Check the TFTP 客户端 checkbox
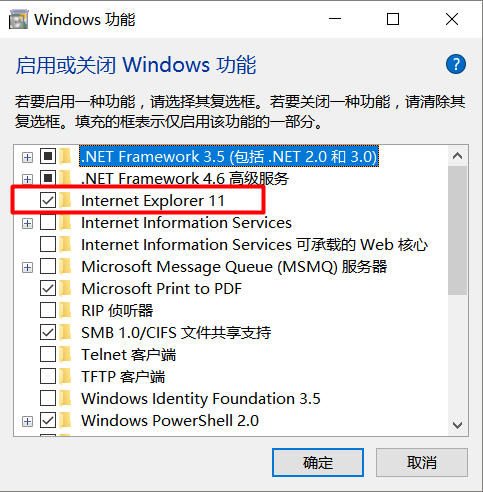Screen dimensions: 483x492 click(48, 376)
